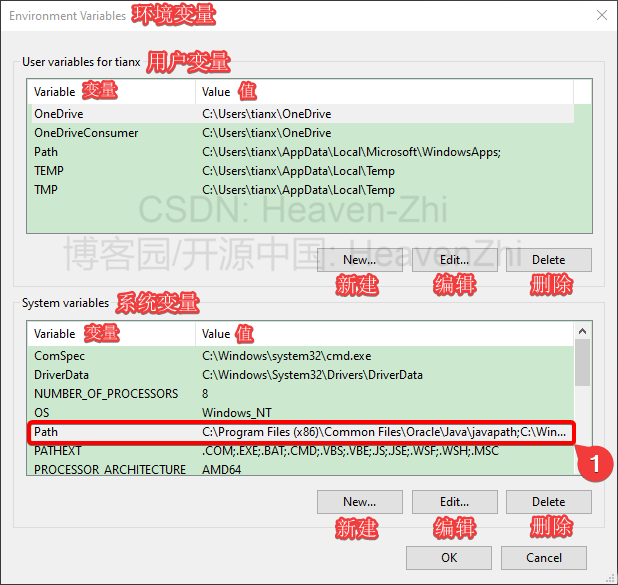The height and width of the screenshot is (585, 618).
Task: Sort user variables by Variable column header
Action: [x=112, y=92]
